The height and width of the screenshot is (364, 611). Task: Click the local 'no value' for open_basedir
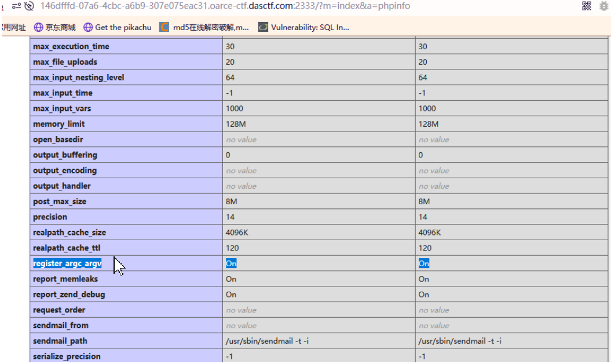click(241, 139)
